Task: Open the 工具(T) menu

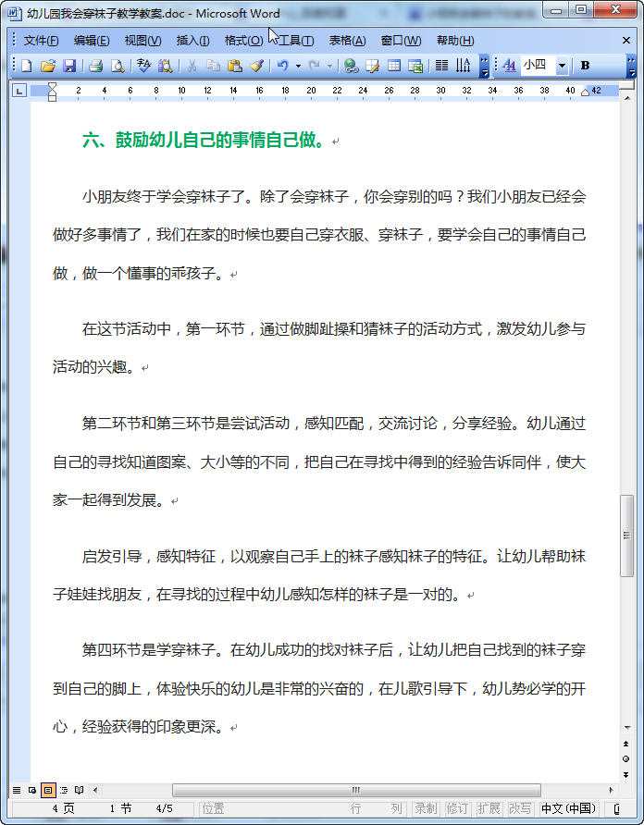Action: [x=296, y=41]
